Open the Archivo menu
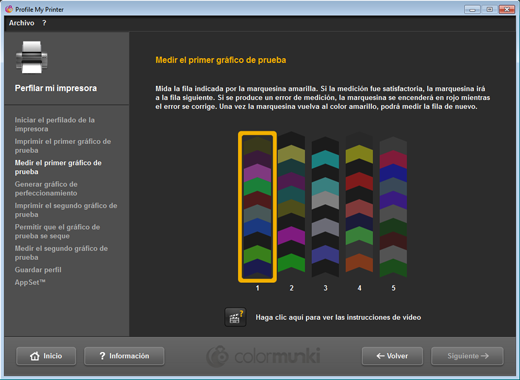This screenshot has height=380, width=520. point(22,23)
